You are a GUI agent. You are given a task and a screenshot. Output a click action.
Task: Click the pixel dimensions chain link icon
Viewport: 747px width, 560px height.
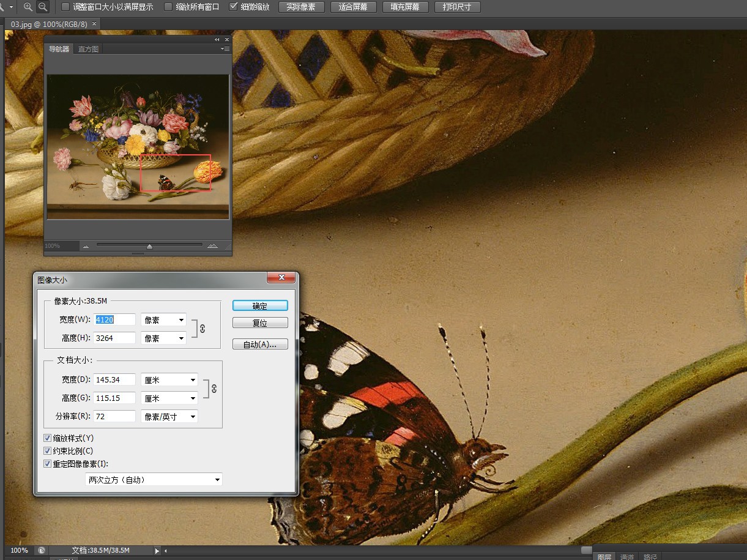tap(202, 329)
